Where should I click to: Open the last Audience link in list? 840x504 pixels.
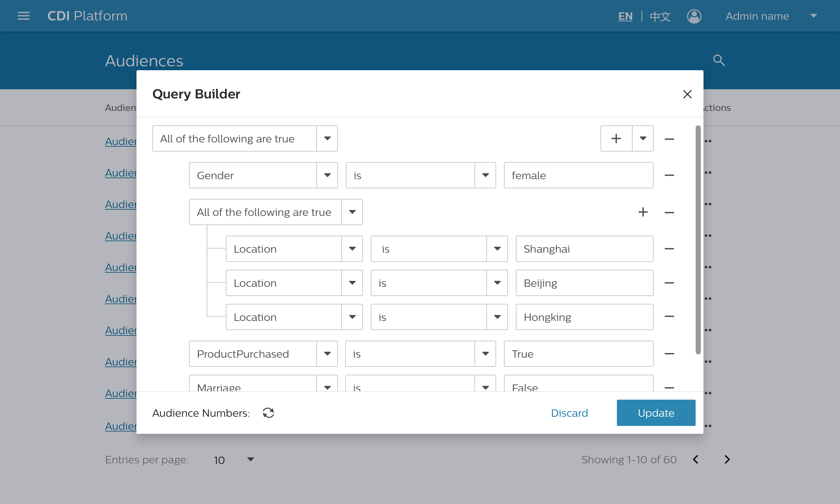(121, 426)
